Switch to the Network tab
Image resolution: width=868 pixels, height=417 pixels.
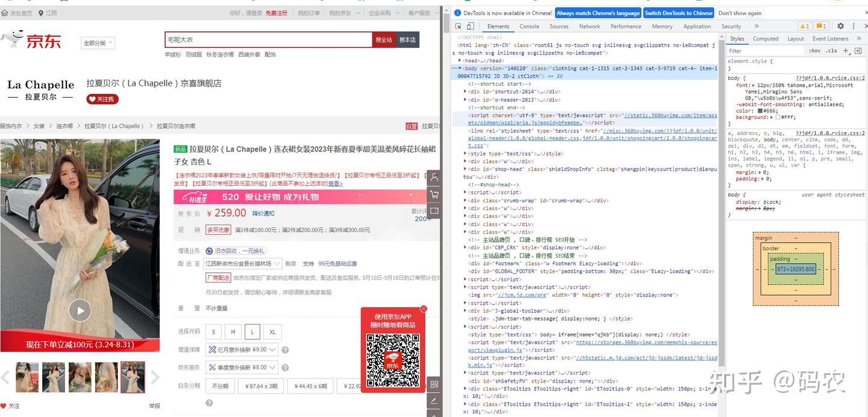(590, 27)
